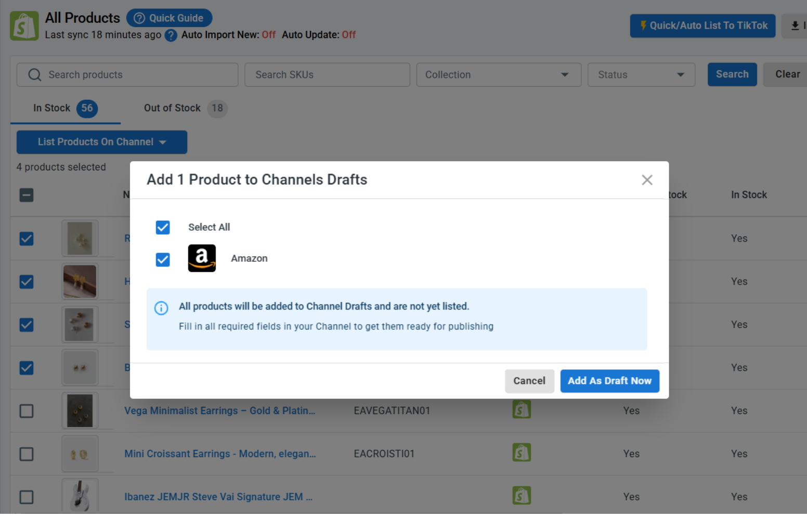This screenshot has width=807, height=532.
Task: Check the Mini Croissant Earrings row checkbox
Action: tap(27, 454)
